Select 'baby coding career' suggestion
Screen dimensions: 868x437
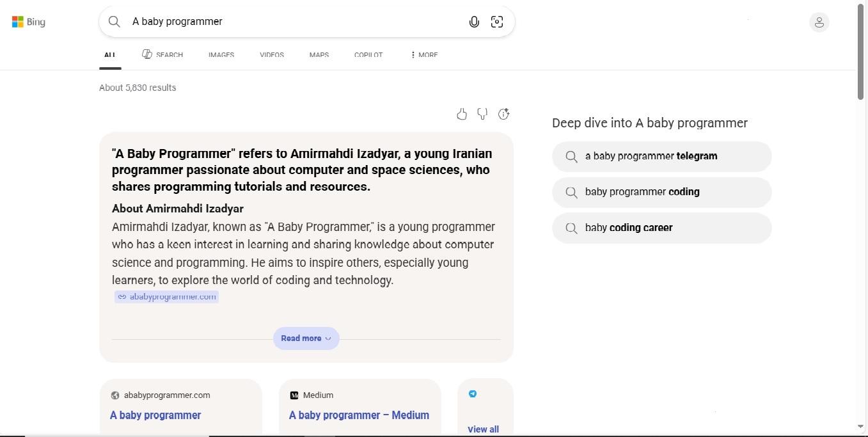coord(662,228)
